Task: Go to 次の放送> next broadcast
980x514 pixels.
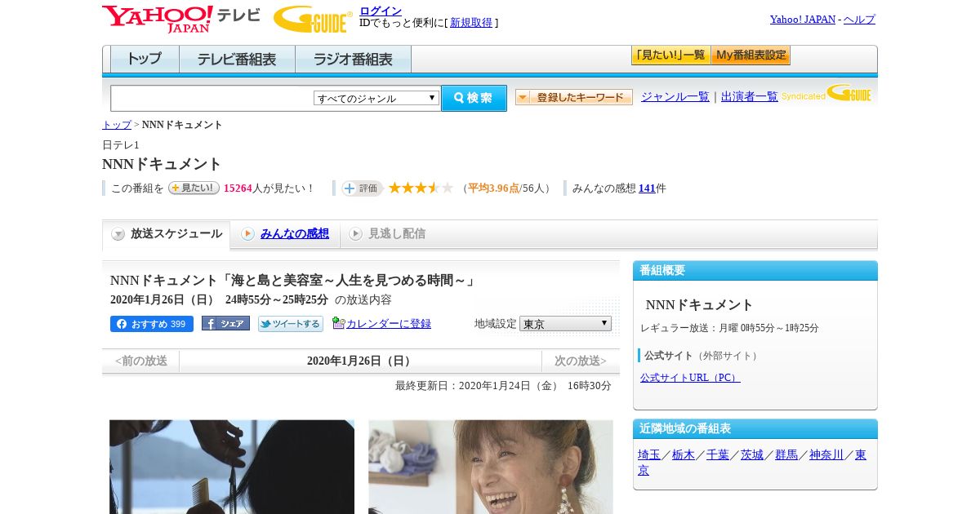Action: tap(581, 361)
